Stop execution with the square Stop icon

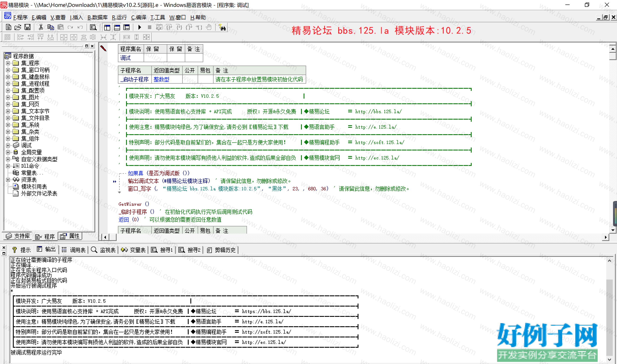[x=149, y=27]
